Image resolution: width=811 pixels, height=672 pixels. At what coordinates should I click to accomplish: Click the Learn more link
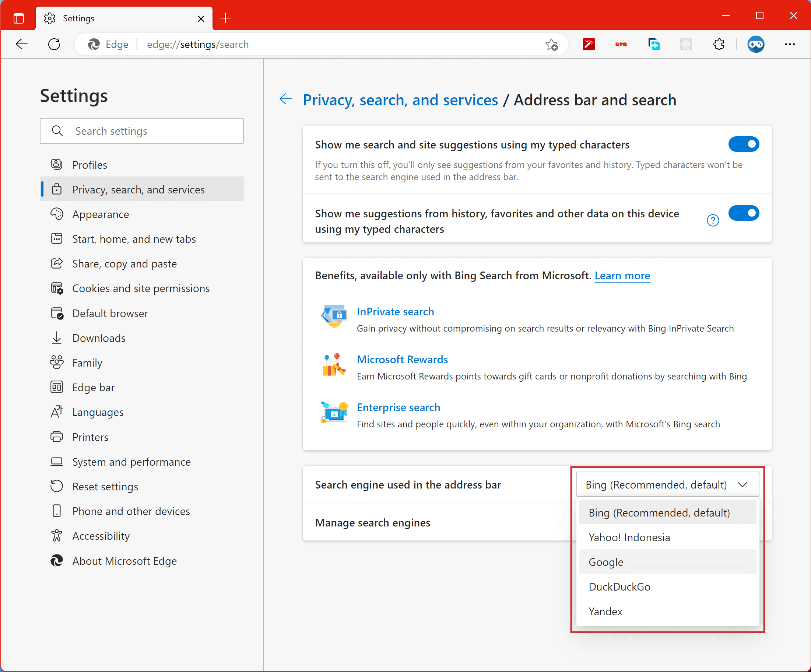(x=622, y=275)
